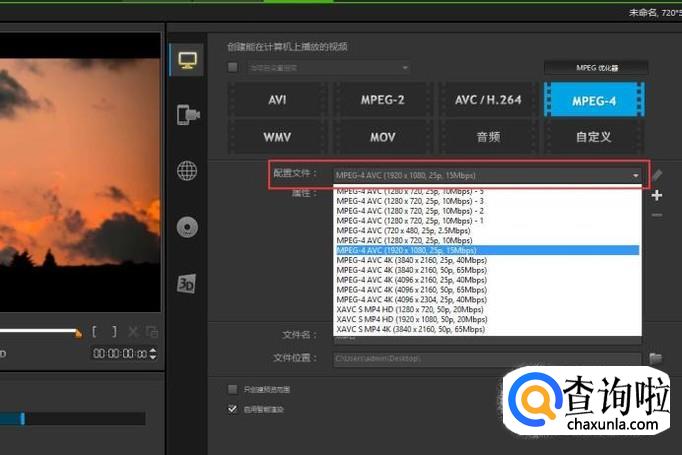Click the scissors split clip icon
Image resolution: width=682 pixels, height=455 pixels.
(133, 331)
